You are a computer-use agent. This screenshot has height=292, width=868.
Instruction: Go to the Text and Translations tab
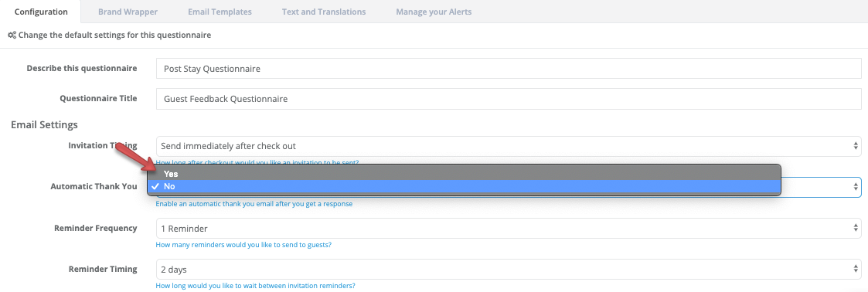click(x=324, y=12)
